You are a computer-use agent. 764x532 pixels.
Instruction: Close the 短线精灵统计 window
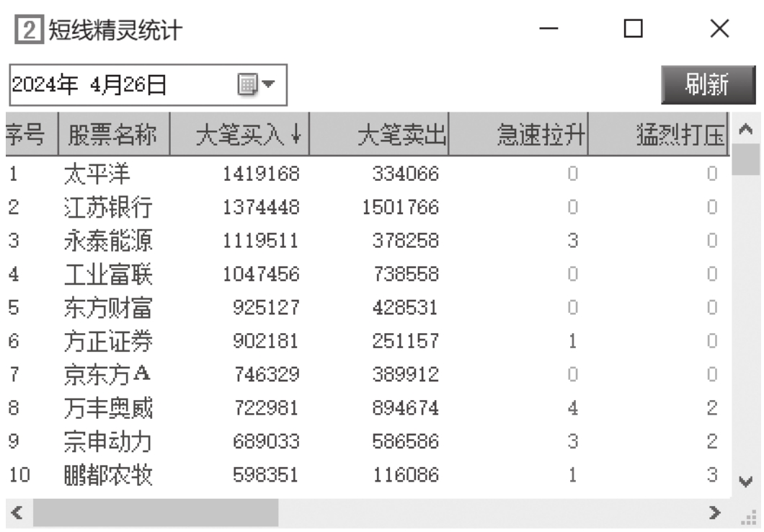(x=719, y=29)
